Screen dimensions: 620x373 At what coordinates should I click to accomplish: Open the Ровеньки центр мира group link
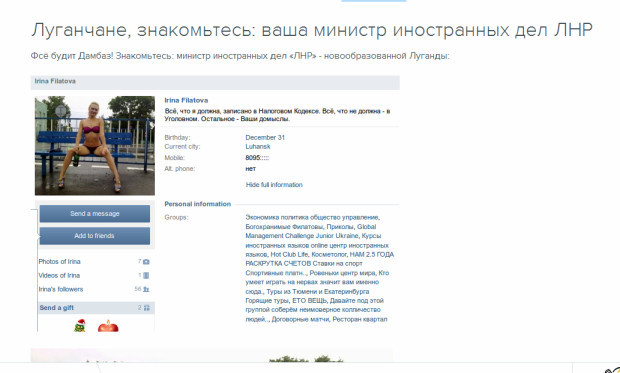tap(343, 273)
